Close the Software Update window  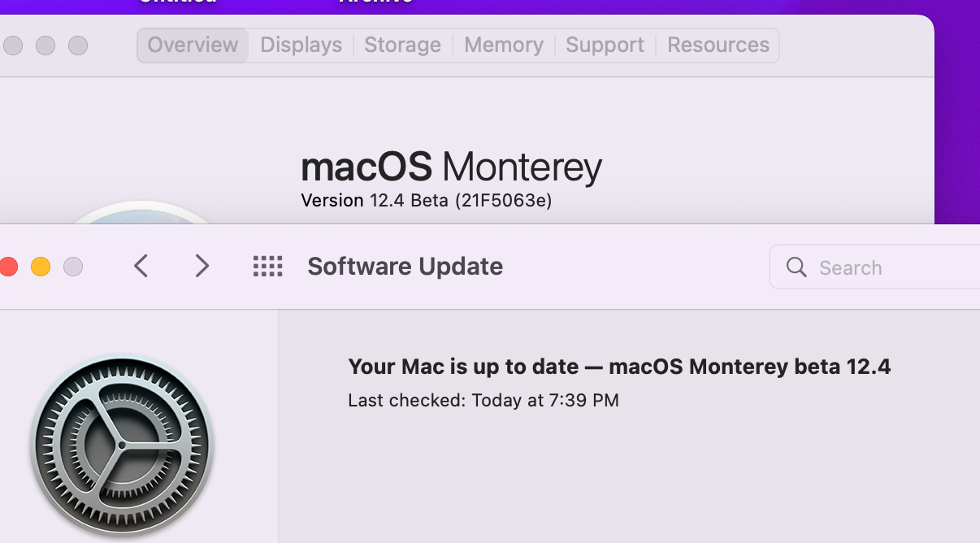point(8,267)
